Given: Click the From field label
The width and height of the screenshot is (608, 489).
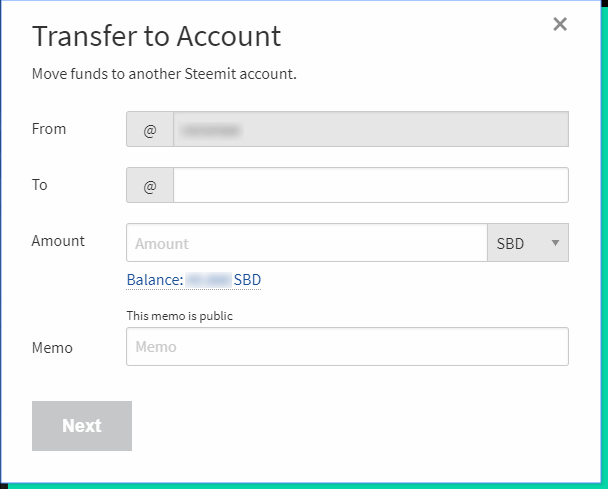Looking at the screenshot, I should (x=49, y=129).
